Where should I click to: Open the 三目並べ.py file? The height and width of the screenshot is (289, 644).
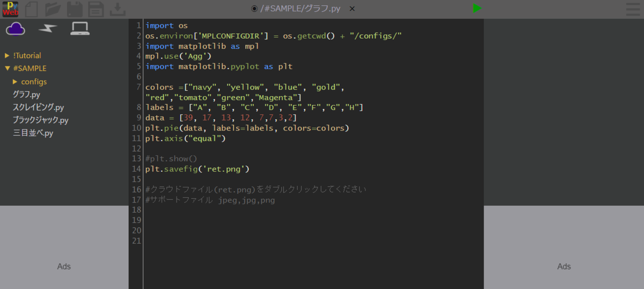[33, 133]
